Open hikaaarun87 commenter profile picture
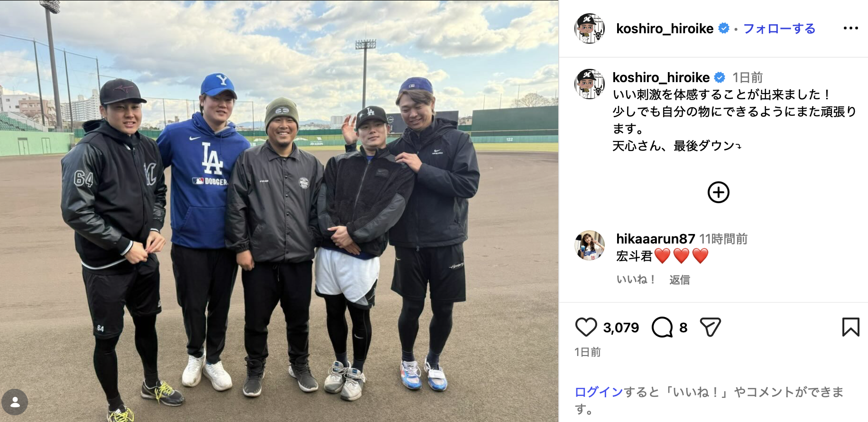868x422 pixels. pyautogui.click(x=590, y=246)
